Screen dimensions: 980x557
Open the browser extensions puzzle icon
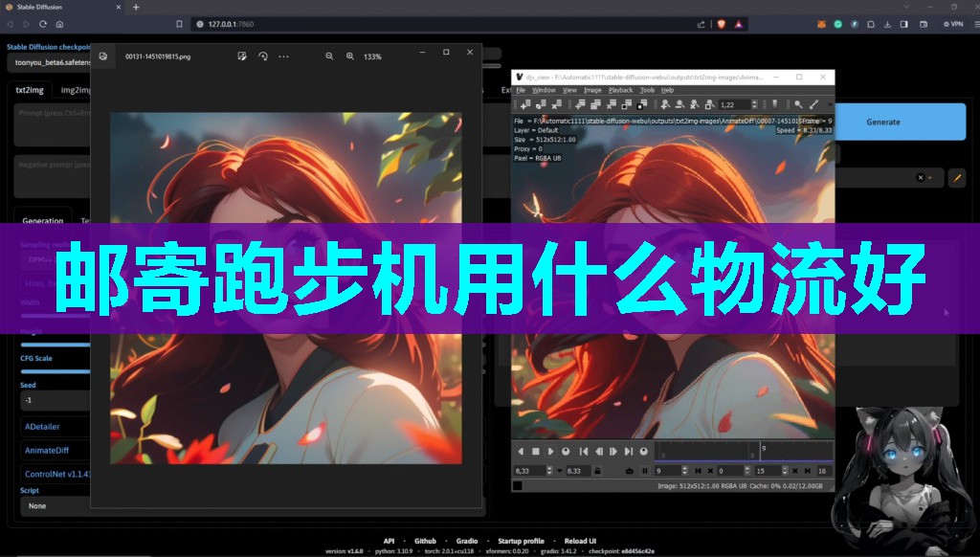point(871,24)
